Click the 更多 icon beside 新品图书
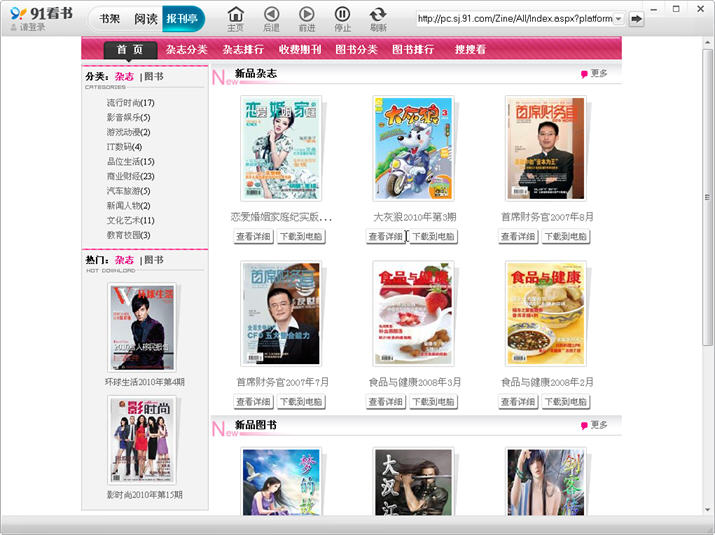This screenshot has height=535, width=715. tap(585, 426)
